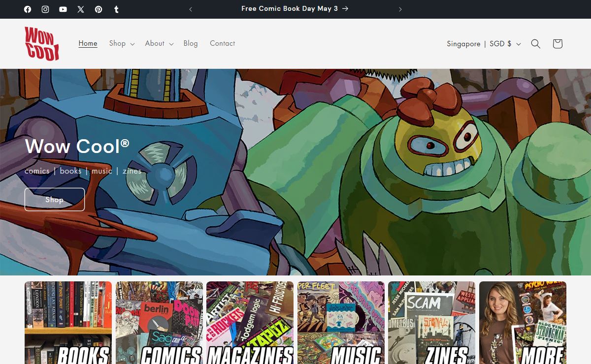Viewport: 591px width, 364px height.
Task: Open the Music category tile
Action: tap(341, 323)
